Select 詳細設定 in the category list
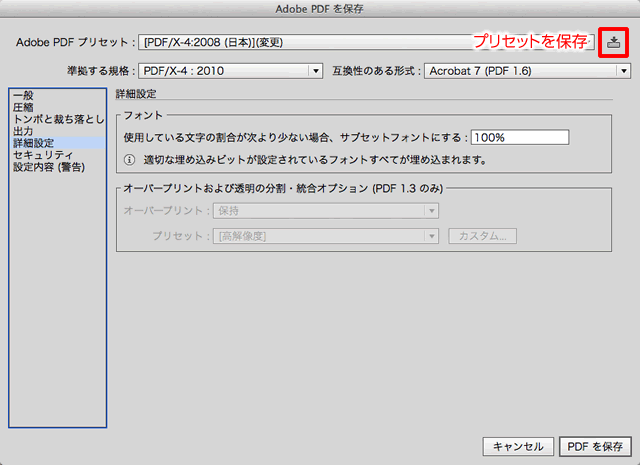The width and height of the screenshot is (640, 465). tap(57, 143)
